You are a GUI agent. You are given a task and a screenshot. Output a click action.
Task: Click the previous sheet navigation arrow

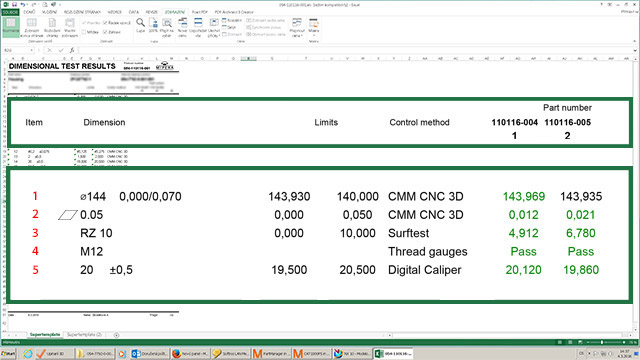pos(9,335)
